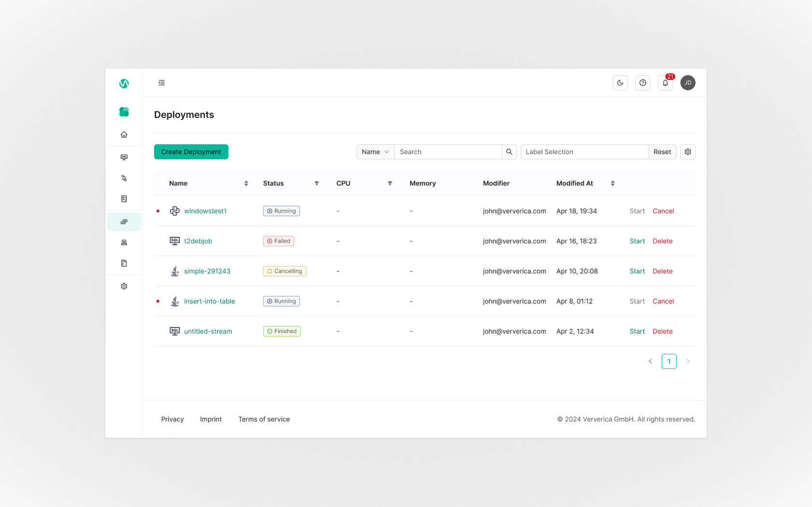Open table column settings gear
The width and height of the screenshot is (812, 507).
(x=688, y=152)
